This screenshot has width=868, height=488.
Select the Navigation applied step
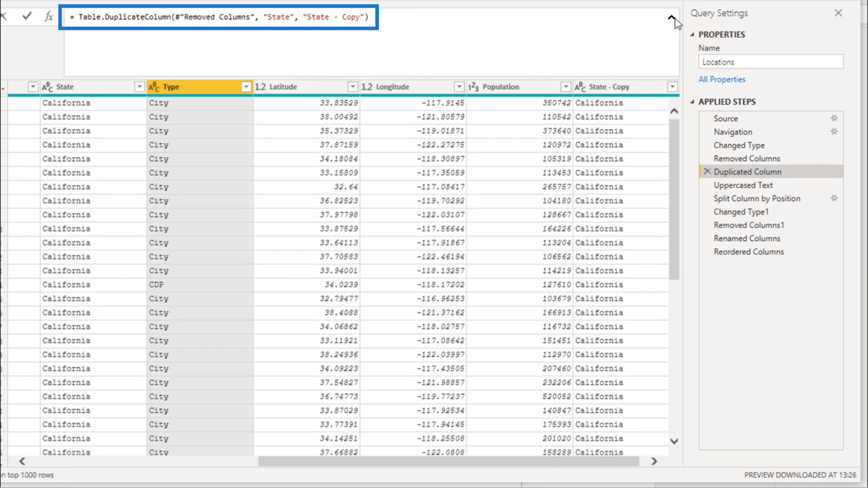coord(733,132)
